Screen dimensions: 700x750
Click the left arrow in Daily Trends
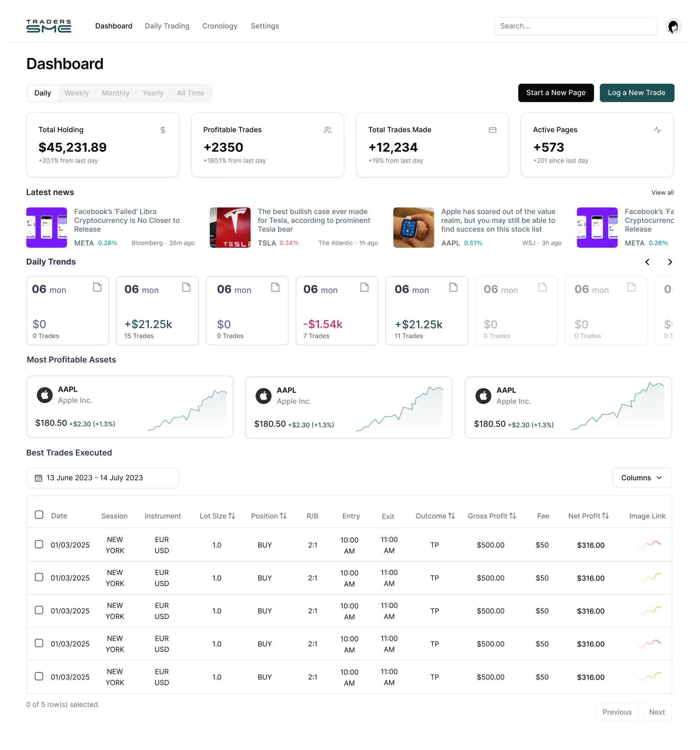tap(647, 262)
